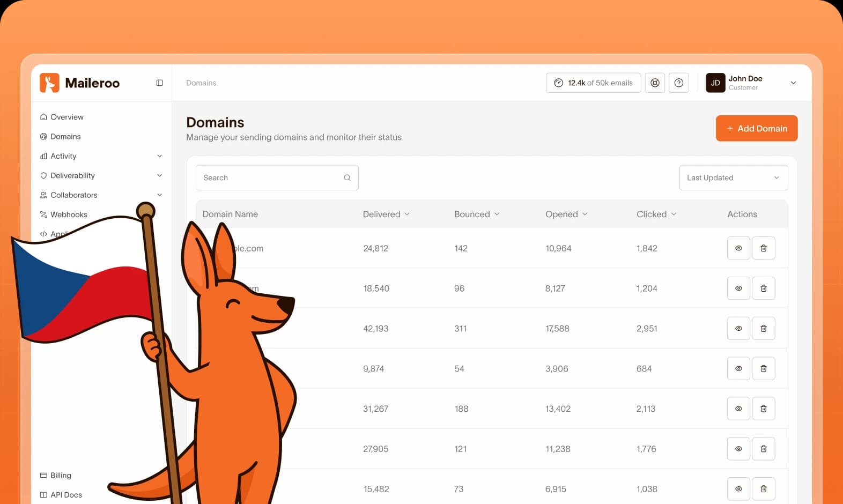The width and height of the screenshot is (843, 504).
Task: Delete the domain with 15,482 delivered
Action: click(764, 489)
